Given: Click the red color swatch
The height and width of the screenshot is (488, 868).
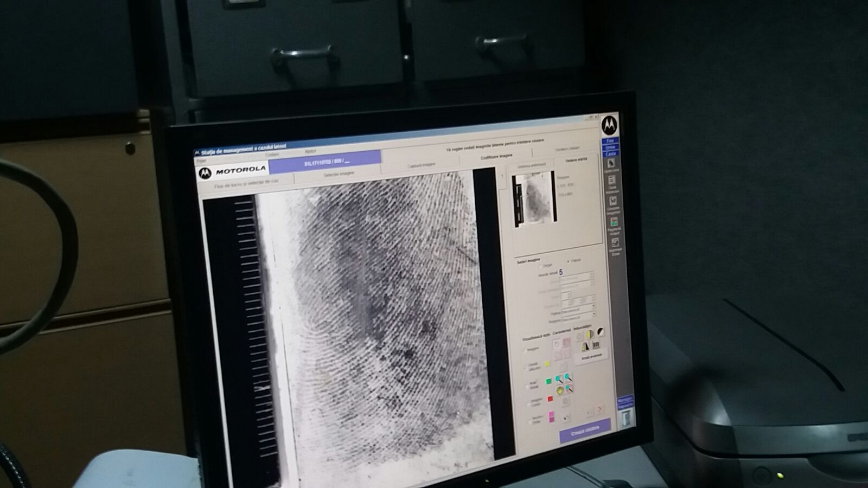Looking at the screenshot, I should click(550, 400).
